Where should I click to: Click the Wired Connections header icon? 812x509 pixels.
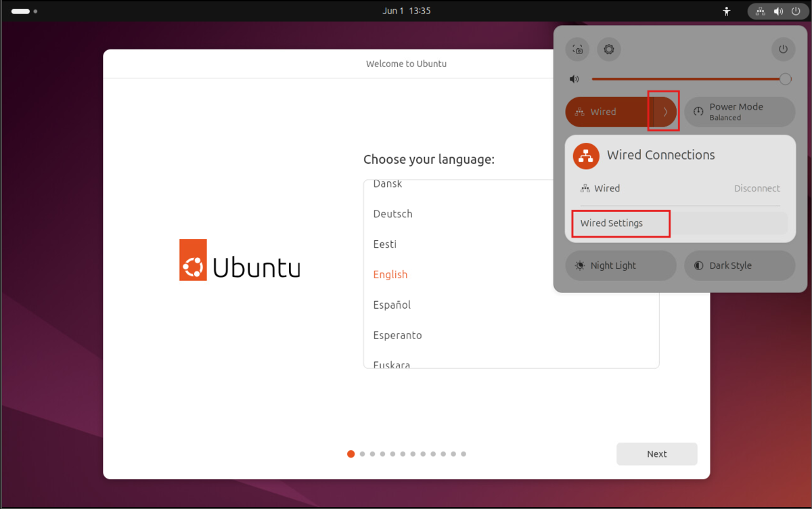(x=586, y=156)
